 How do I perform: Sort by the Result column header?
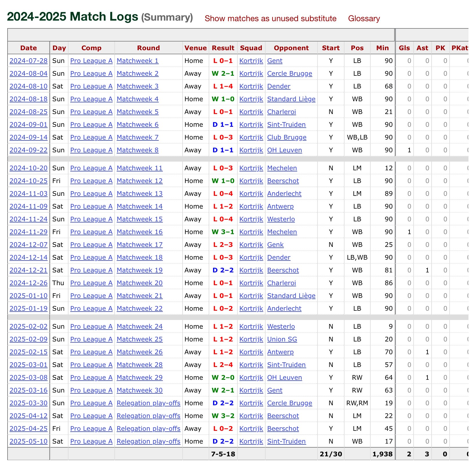pyautogui.click(x=223, y=48)
